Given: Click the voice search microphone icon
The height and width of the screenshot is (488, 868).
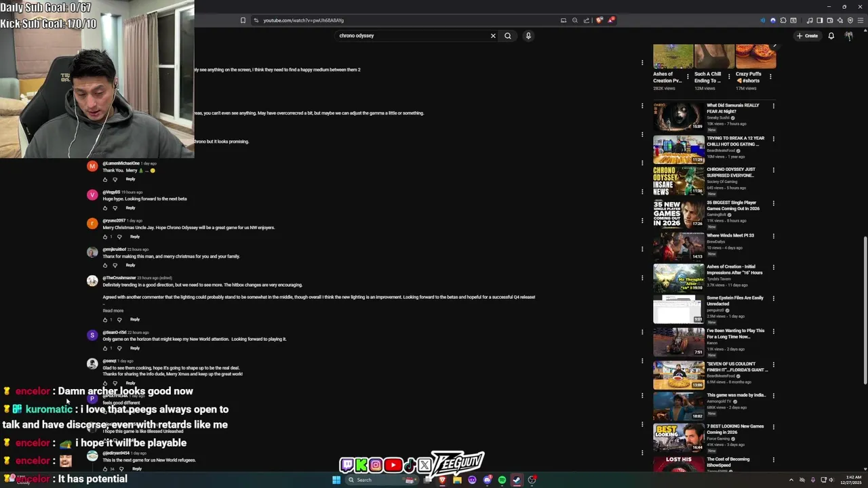Looking at the screenshot, I should pos(528,36).
